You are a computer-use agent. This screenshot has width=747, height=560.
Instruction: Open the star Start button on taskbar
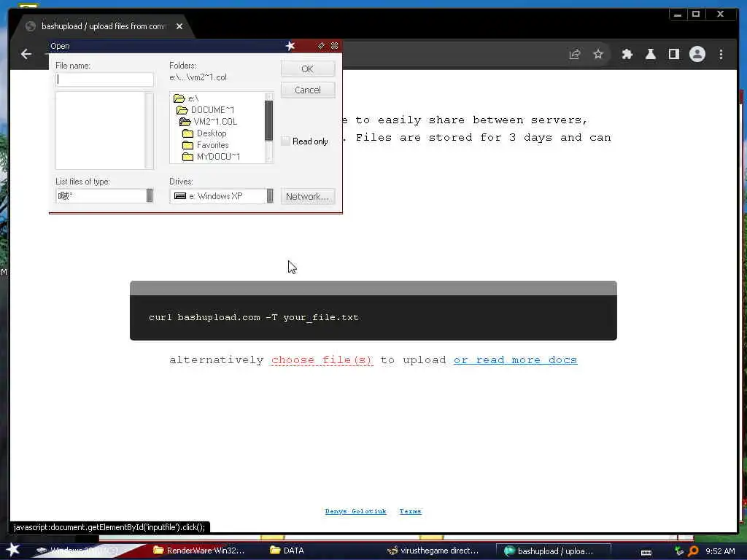(x=12, y=550)
